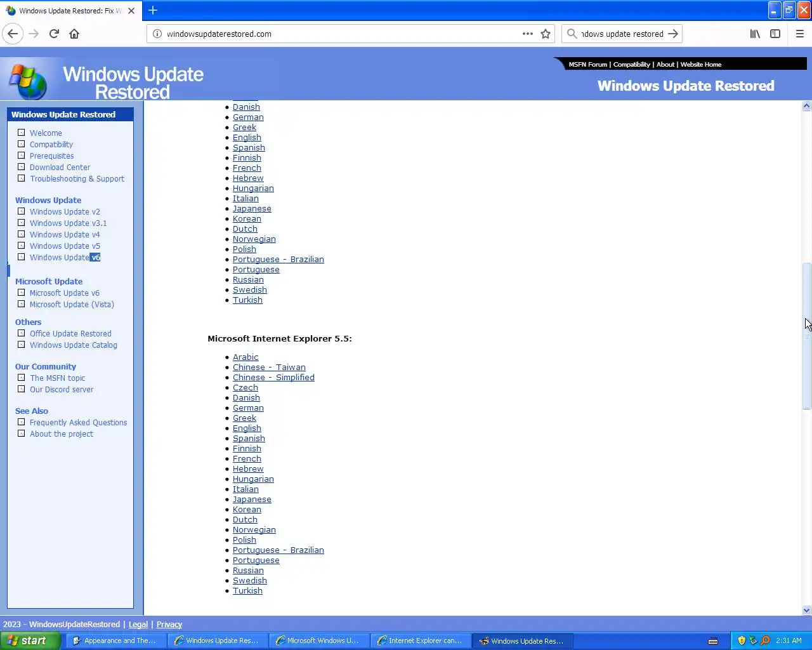Open the Legal footer link
812x650 pixels.
pyautogui.click(x=138, y=624)
